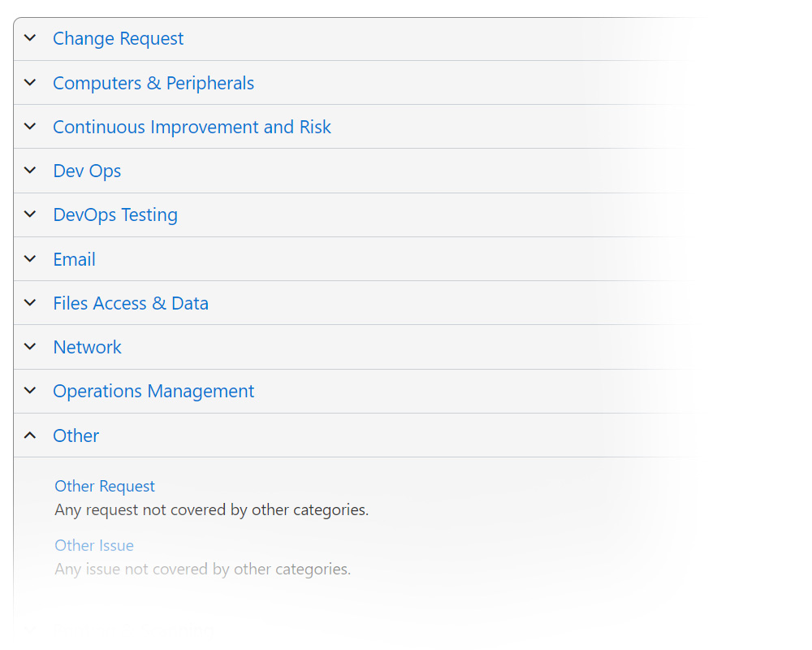Open the Other Request link
This screenshot has height=650, width=812.
[105, 486]
